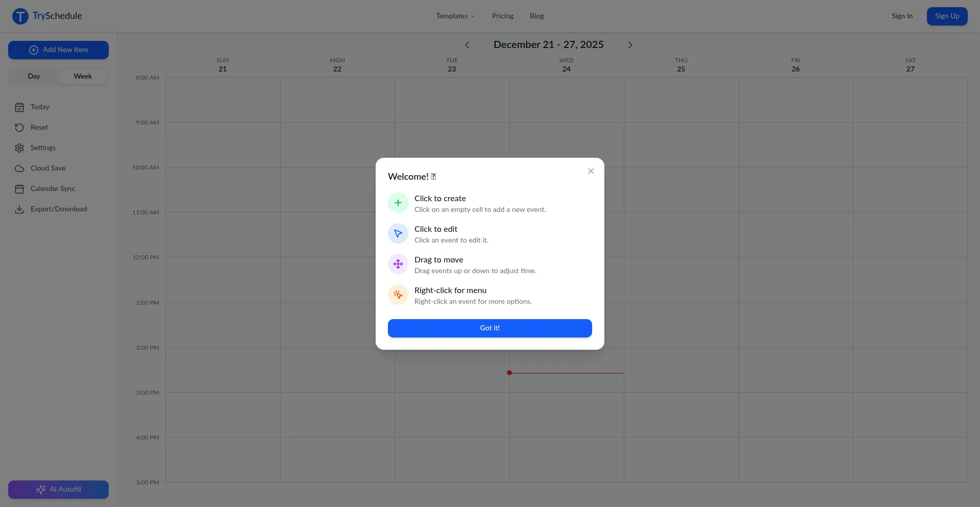Click the previous week arrow

click(x=467, y=45)
